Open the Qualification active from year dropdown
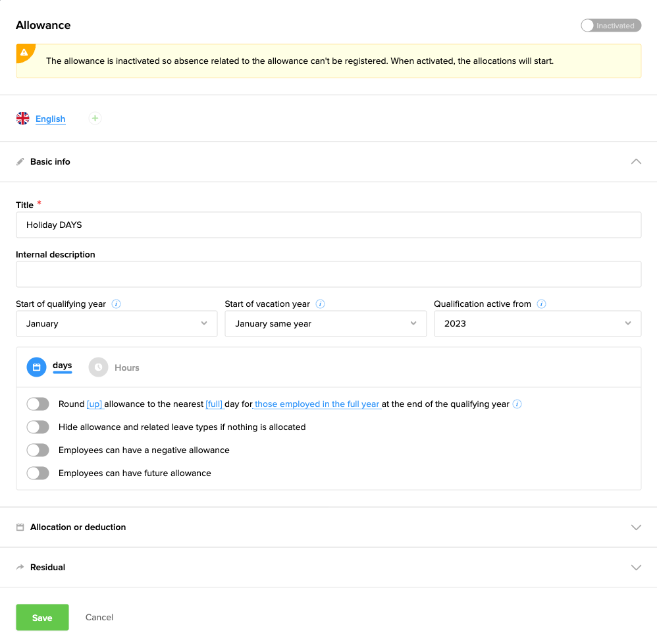 [x=537, y=324]
